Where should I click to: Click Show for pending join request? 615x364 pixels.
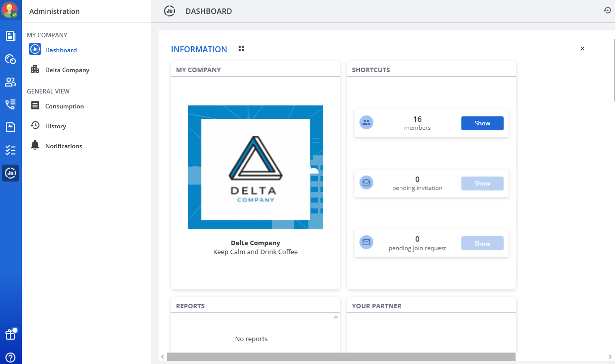pyautogui.click(x=482, y=244)
